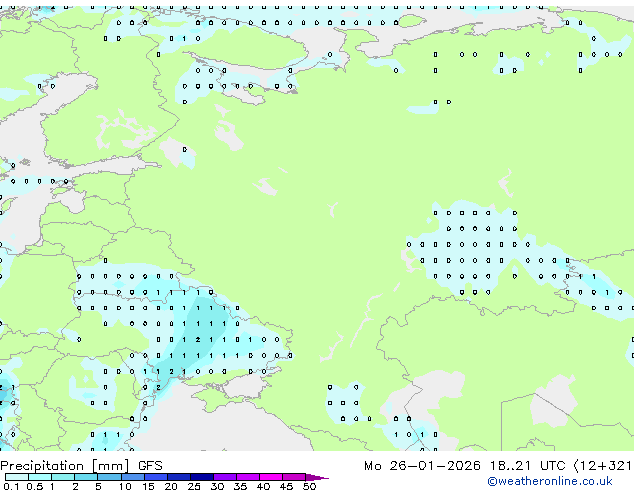Click the '(12+321' forecast offset text
The width and height of the screenshot is (634, 490).
603,466
